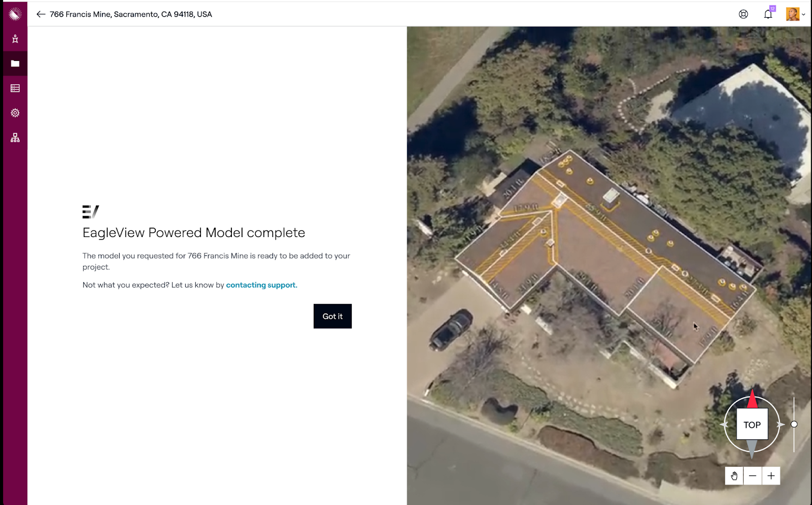The height and width of the screenshot is (505, 812).
Task: Click the red north compass arrow
Action: (x=752, y=399)
